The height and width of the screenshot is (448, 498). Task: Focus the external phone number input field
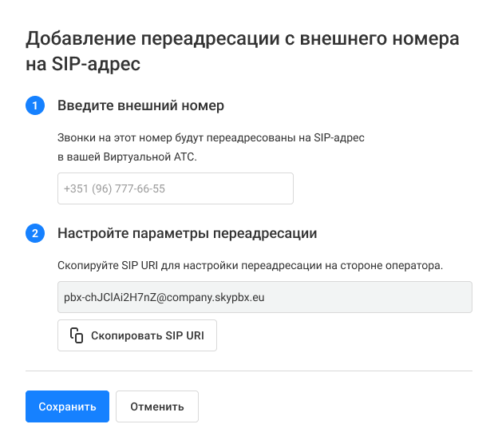(176, 188)
